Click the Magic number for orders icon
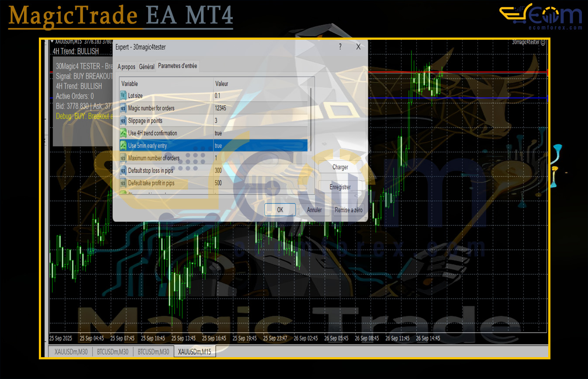The image size is (588, 379). [x=123, y=108]
